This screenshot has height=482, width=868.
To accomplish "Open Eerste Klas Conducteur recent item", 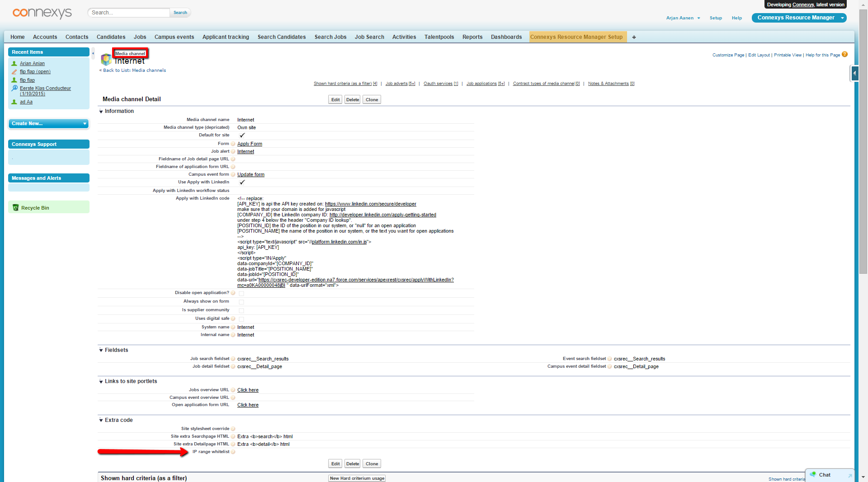I will tap(45, 91).
